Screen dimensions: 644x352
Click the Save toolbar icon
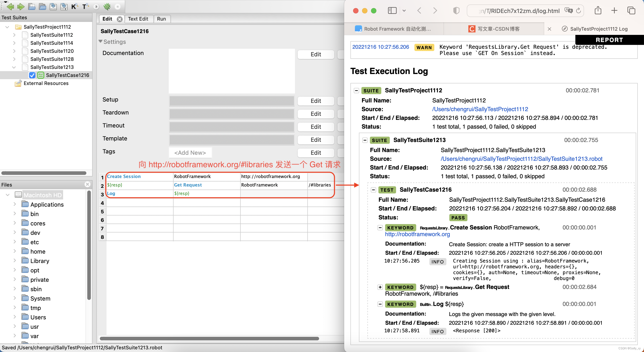click(53, 6)
